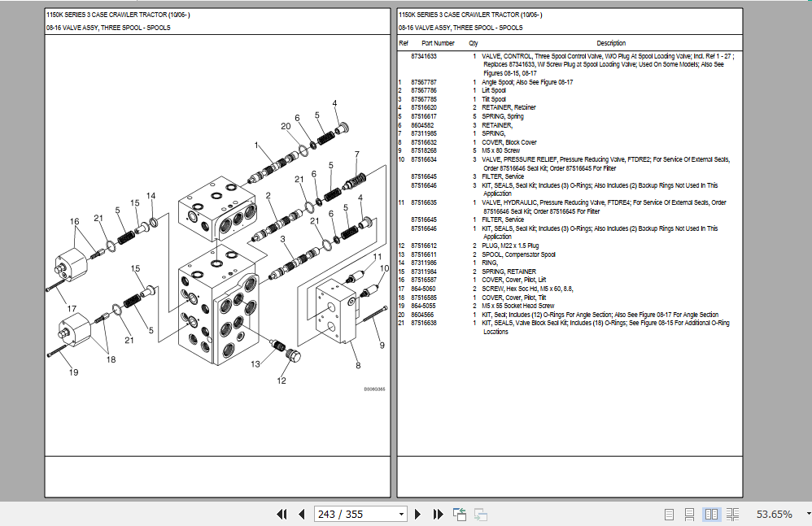This screenshot has height=526, width=812.
Task: Click the Tilt Spool description
Action: (494, 99)
